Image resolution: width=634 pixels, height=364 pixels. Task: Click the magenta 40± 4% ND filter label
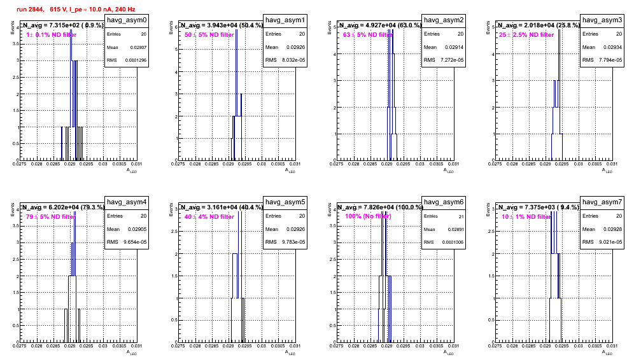pyautogui.click(x=209, y=217)
